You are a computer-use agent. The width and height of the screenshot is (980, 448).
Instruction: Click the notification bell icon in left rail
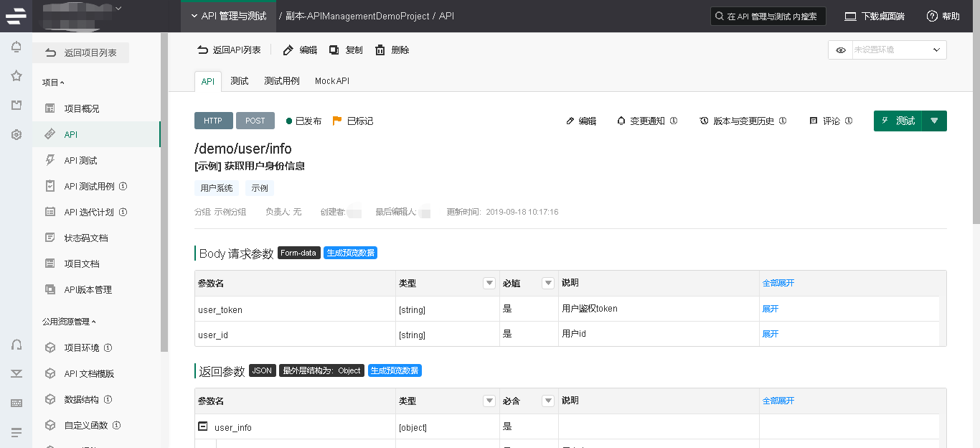click(16, 47)
